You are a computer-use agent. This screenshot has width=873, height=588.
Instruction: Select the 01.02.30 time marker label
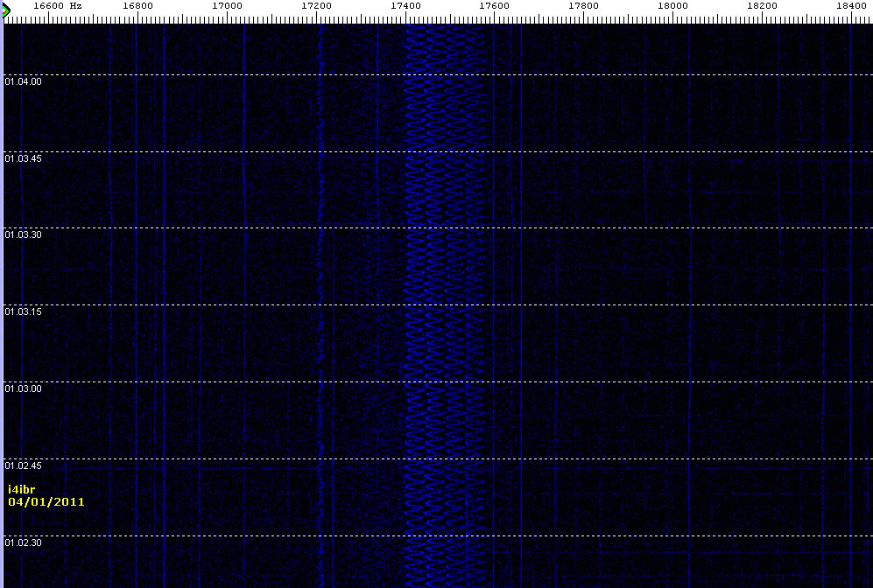click(23, 542)
